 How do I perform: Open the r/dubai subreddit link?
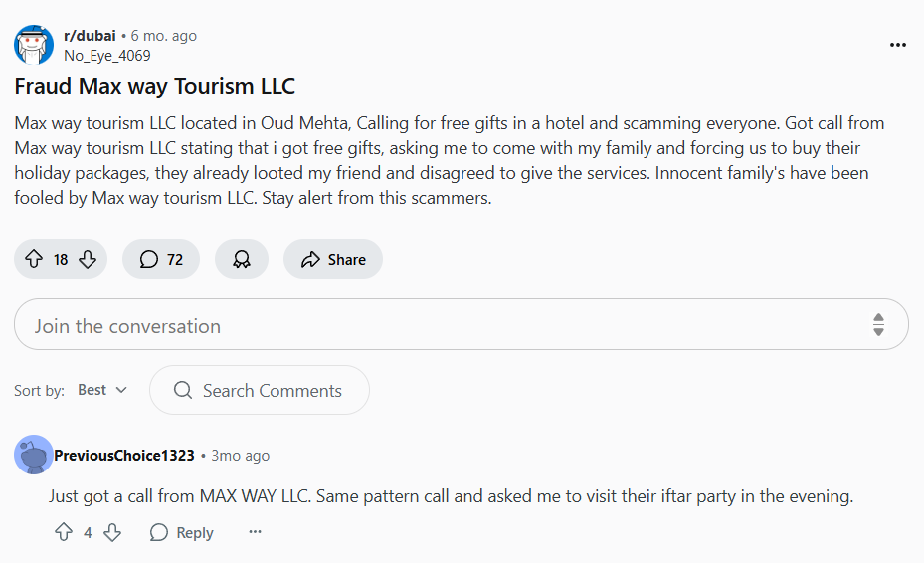pos(90,36)
